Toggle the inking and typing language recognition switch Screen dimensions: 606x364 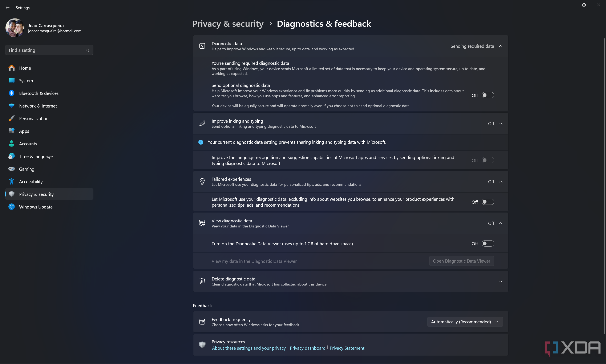coord(488,160)
